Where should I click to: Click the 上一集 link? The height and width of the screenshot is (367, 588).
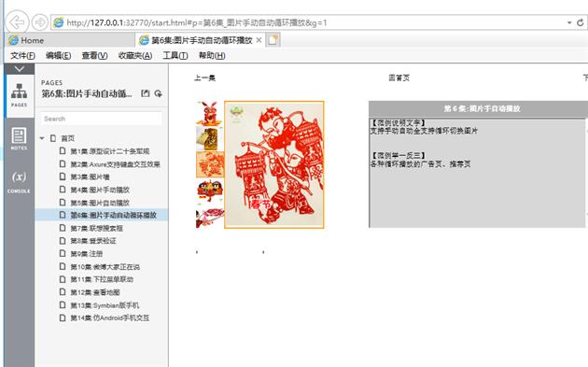click(204, 78)
